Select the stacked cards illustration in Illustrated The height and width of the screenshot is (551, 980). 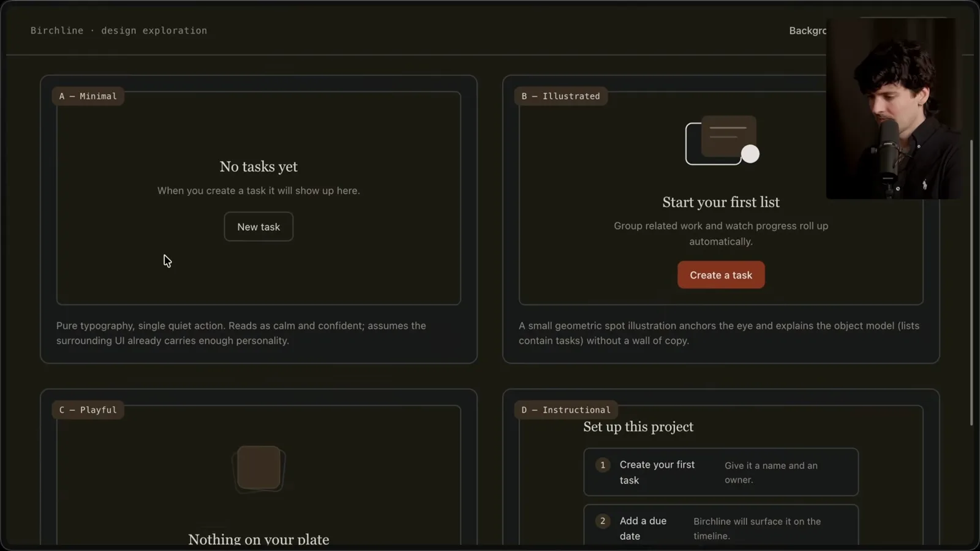722,140
